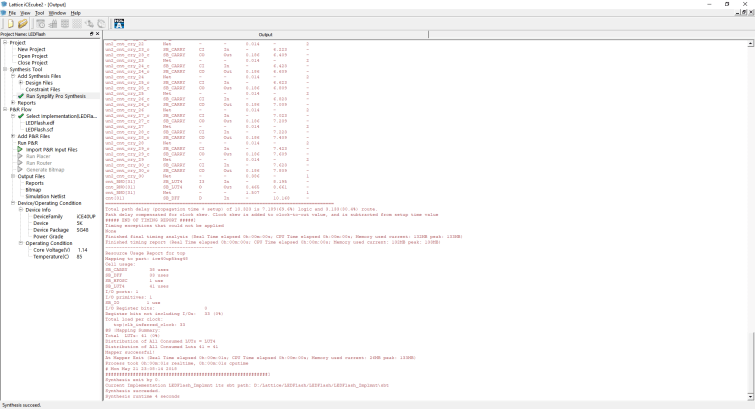The height and width of the screenshot is (409, 755).
Task: Click the Lattice iCEcube2 title bar icon
Action: coord(5,4)
